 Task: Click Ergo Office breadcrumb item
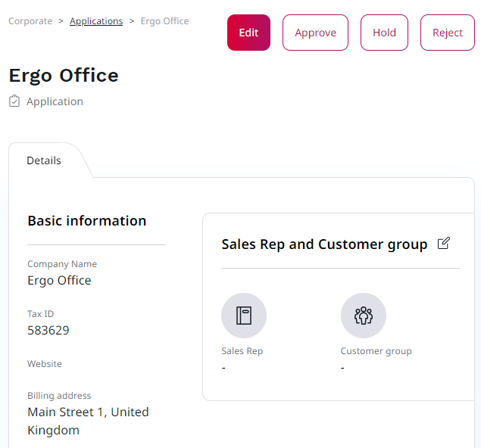pyautogui.click(x=164, y=21)
